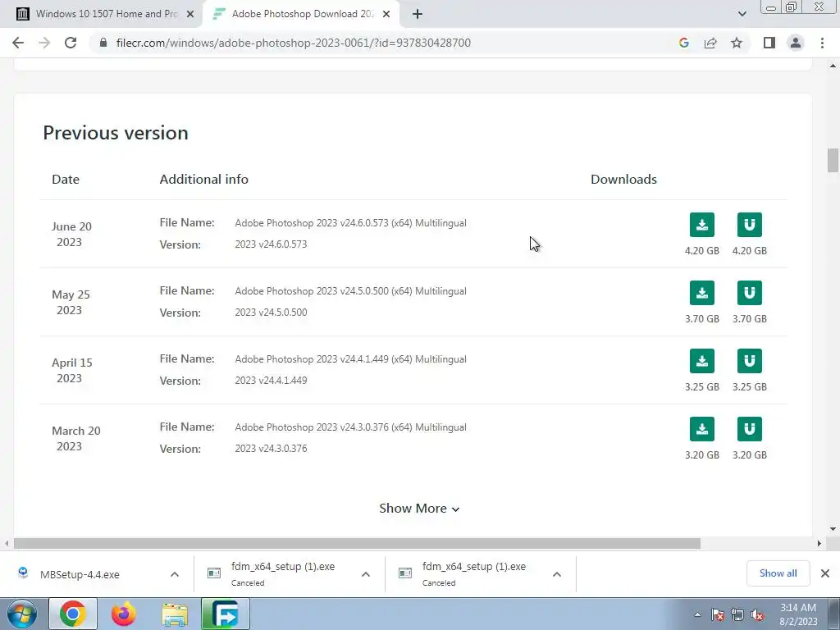This screenshot has height=630, width=840.
Task: Click file name 'Adobe Photoshop 2023 v24.6.0.573 (x64) Multilingual'
Action: (x=350, y=223)
